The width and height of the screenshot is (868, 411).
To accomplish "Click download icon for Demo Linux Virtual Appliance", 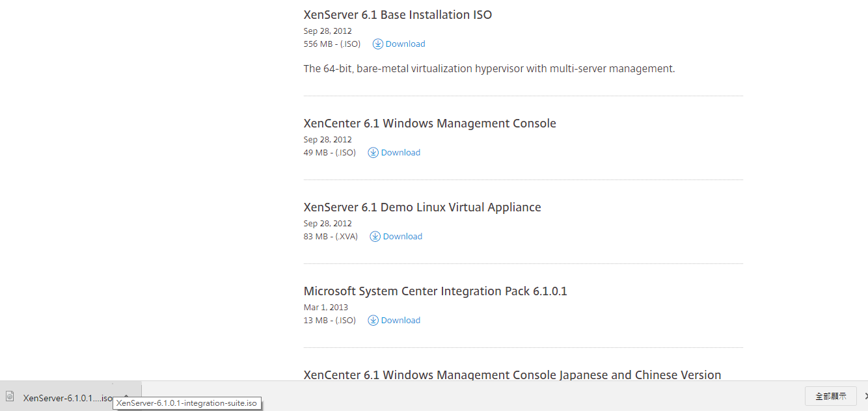I will (x=375, y=236).
